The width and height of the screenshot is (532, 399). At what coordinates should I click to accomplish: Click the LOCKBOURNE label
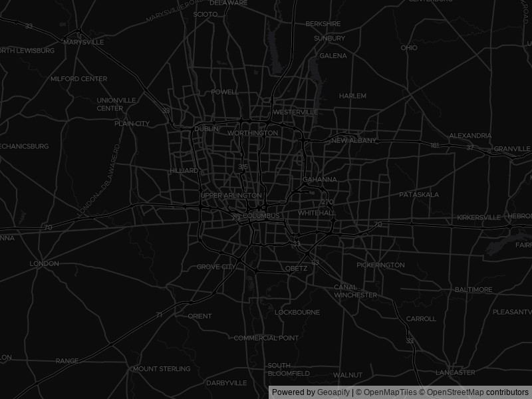pos(297,312)
